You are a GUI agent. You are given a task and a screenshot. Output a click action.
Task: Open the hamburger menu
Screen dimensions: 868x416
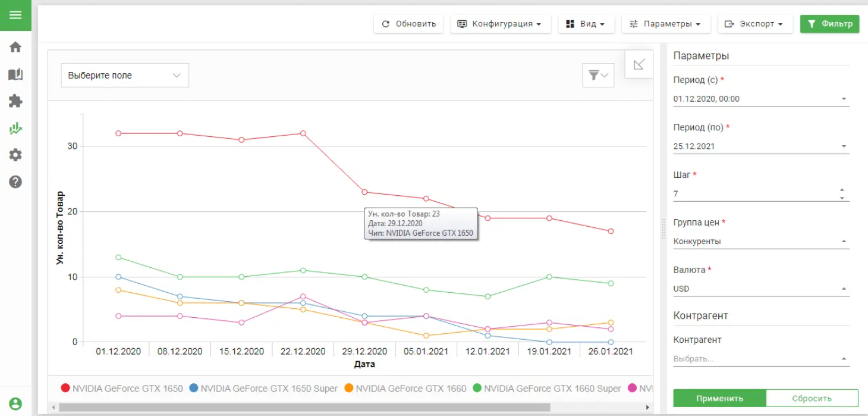coord(15,15)
